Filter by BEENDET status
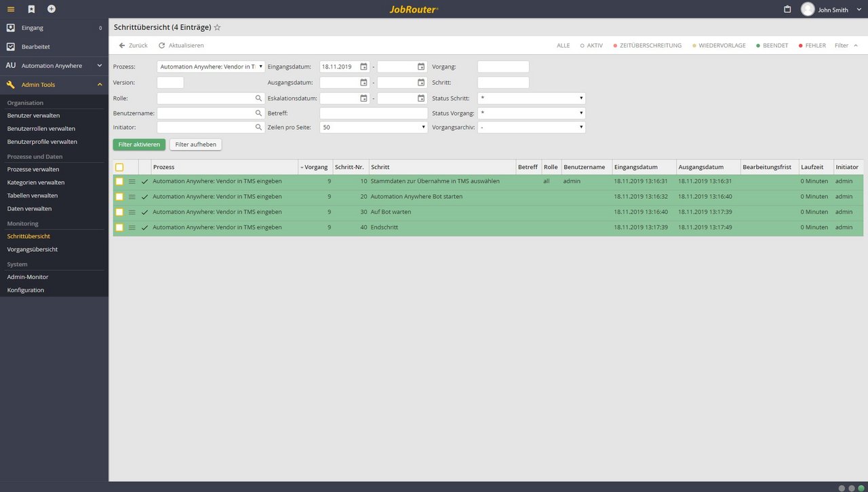Image resolution: width=868 pixels, height=492 pixels. coord(772,45)
